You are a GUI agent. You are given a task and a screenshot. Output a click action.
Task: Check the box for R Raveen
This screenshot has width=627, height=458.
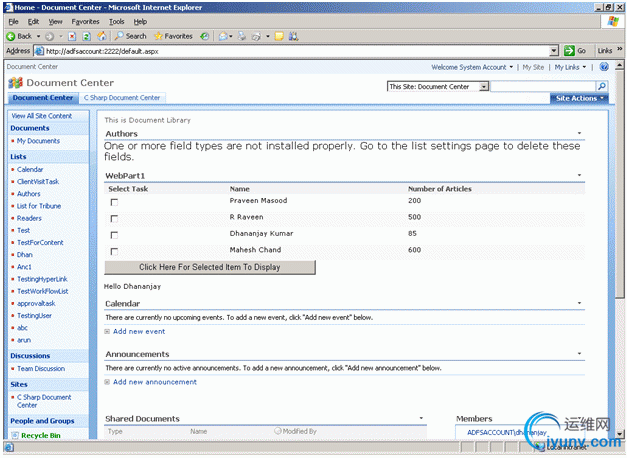coord(114,219)
